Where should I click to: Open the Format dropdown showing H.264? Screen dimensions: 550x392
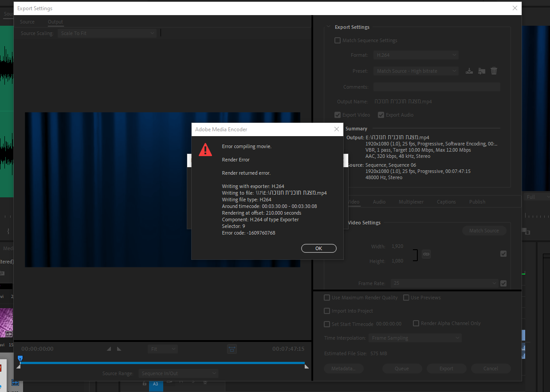coord(416,55)
